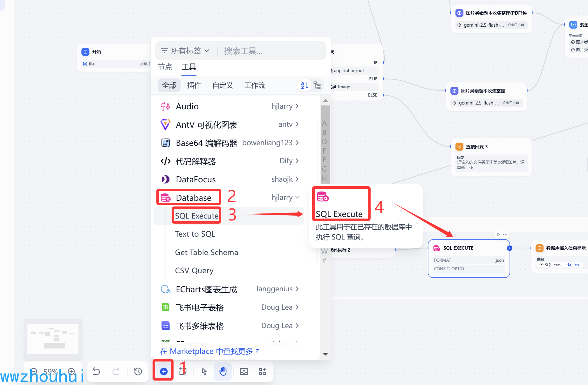Select the 工作流 filter tab
588x385 pixels.
(x=255, y=85)
